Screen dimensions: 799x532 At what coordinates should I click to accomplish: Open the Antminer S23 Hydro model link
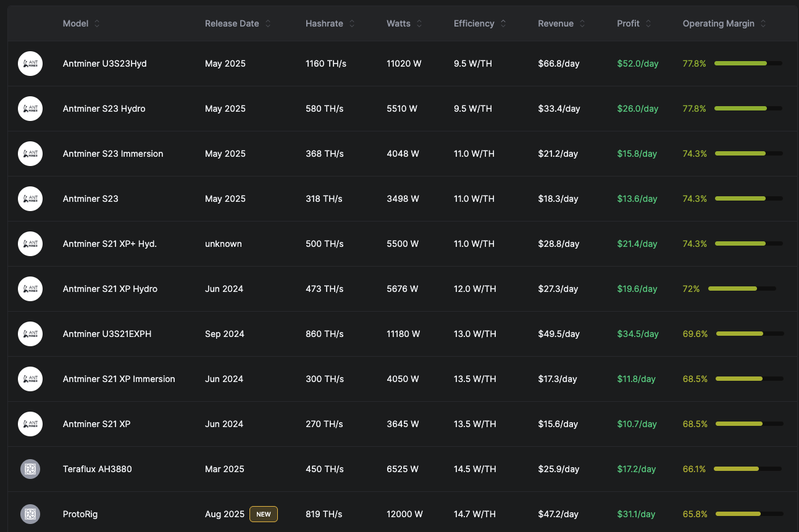tap(104, 109)
